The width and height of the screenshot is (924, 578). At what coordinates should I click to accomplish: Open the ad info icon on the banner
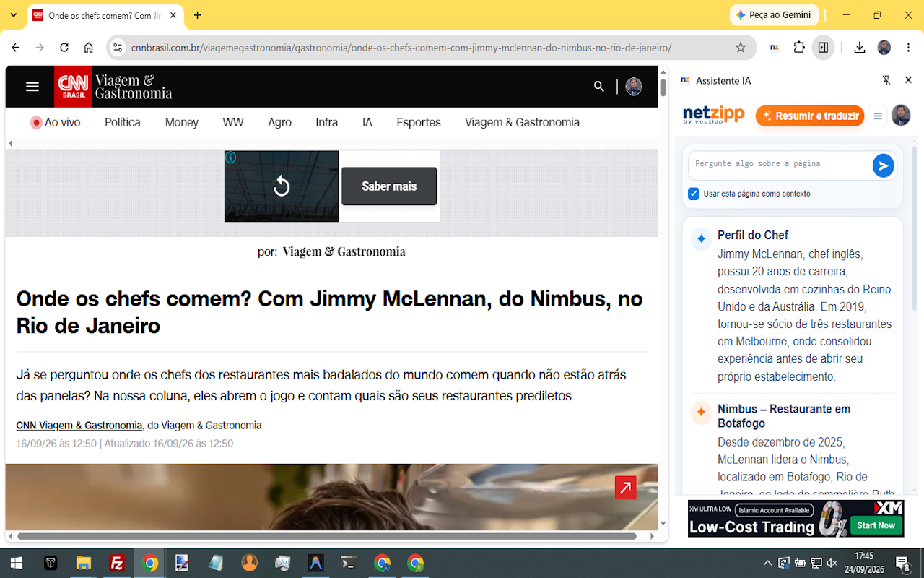point(230,157)
